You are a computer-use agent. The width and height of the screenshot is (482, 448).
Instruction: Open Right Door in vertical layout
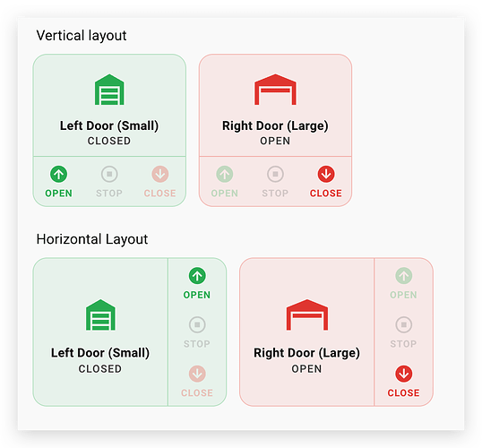tap(225, 181)
